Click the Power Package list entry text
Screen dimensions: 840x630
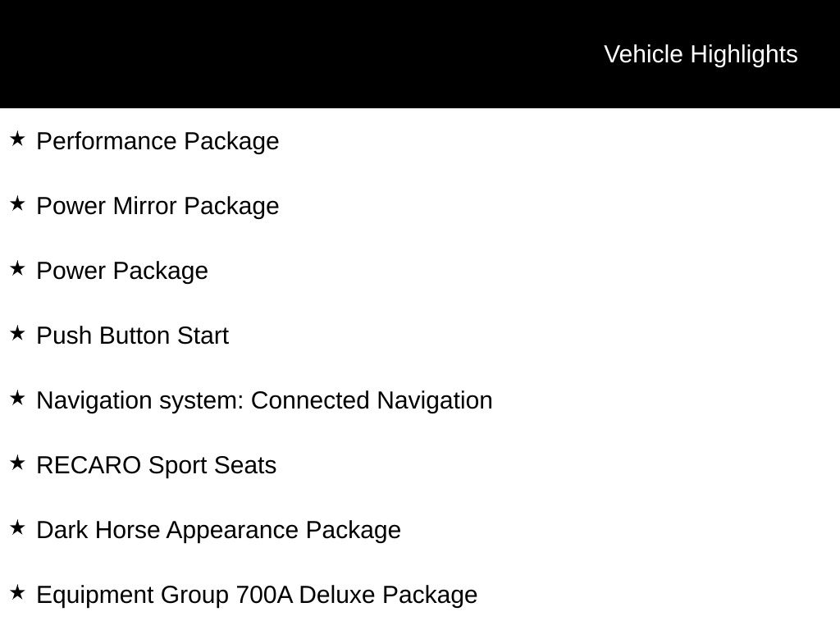tap(122, 271)
